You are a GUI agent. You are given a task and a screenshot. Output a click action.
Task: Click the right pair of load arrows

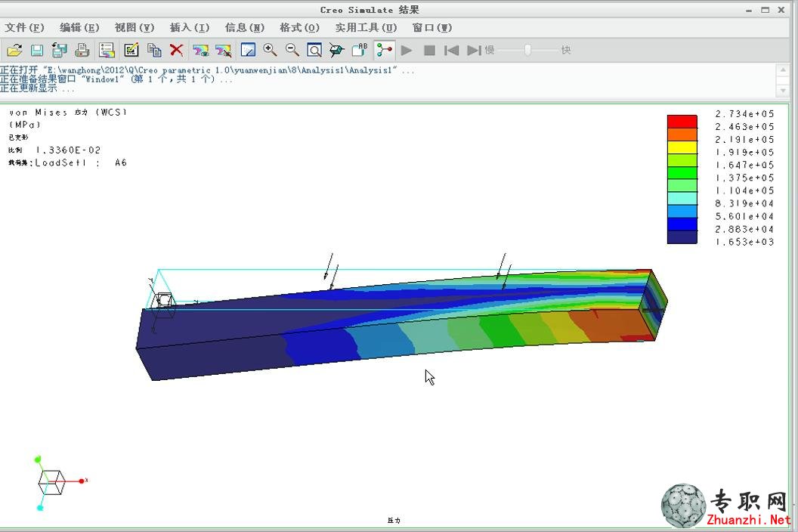[x=504, y=271]
